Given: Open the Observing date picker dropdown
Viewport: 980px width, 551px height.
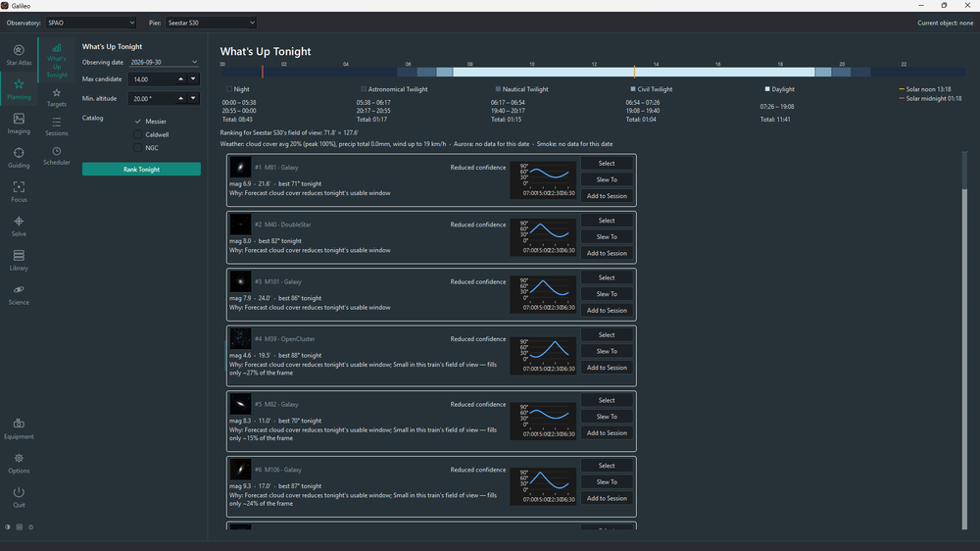Looking at the screenshot, I should [194, 63].
